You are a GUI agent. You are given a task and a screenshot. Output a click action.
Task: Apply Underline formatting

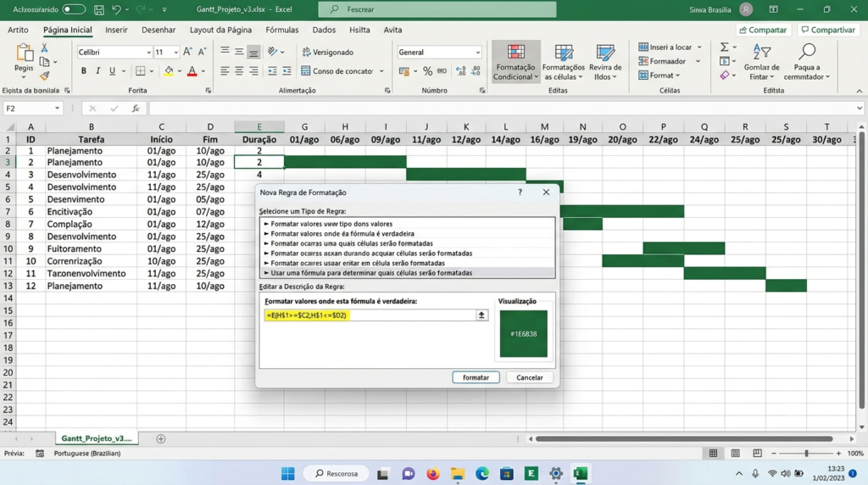[113, 71]
